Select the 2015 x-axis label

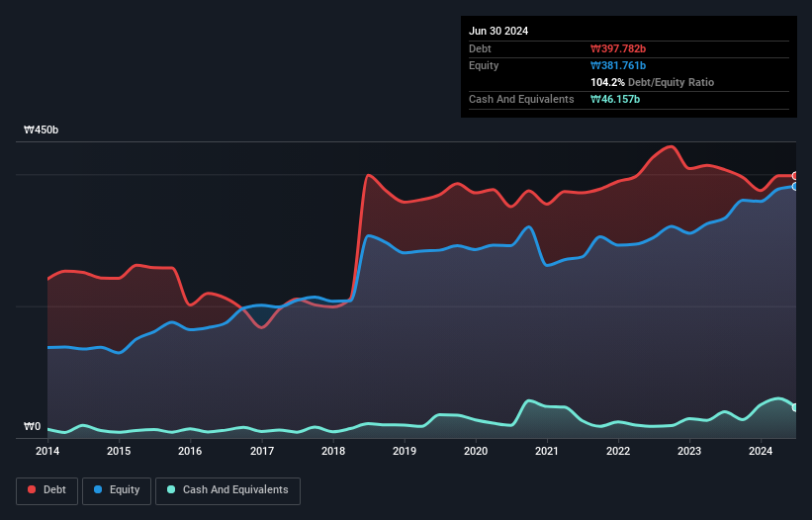(119, 451)
